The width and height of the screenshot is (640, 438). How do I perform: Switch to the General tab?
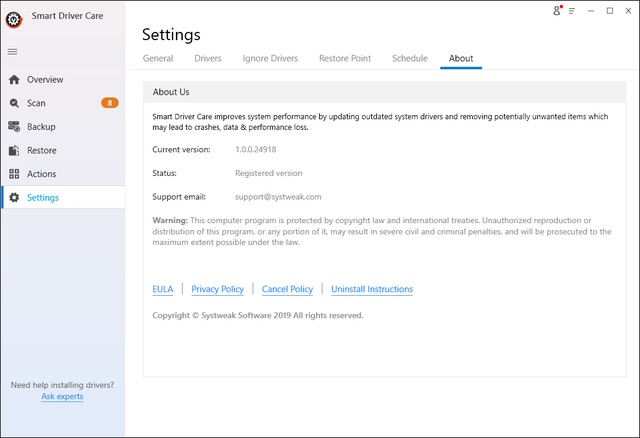pos(158,58)
